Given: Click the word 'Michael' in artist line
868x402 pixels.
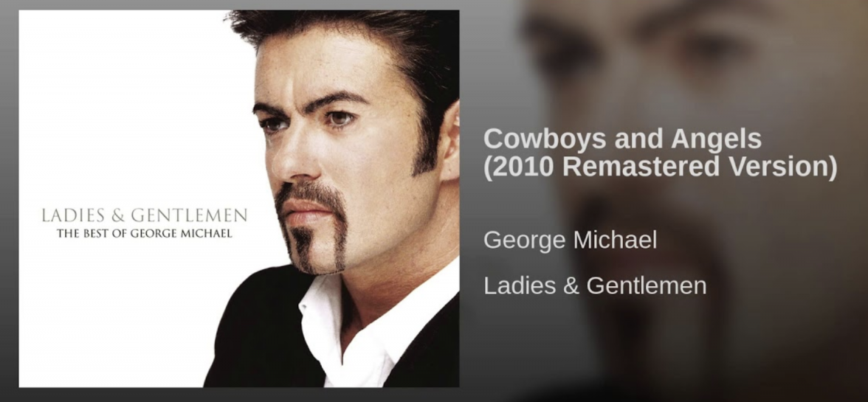Looking at the screenshot, I should (x=615, y=240).
